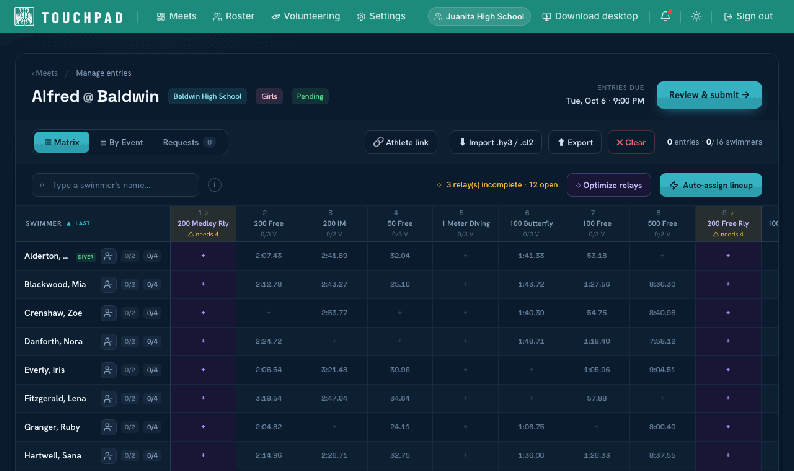Clear all entries

tap(631, 142)
